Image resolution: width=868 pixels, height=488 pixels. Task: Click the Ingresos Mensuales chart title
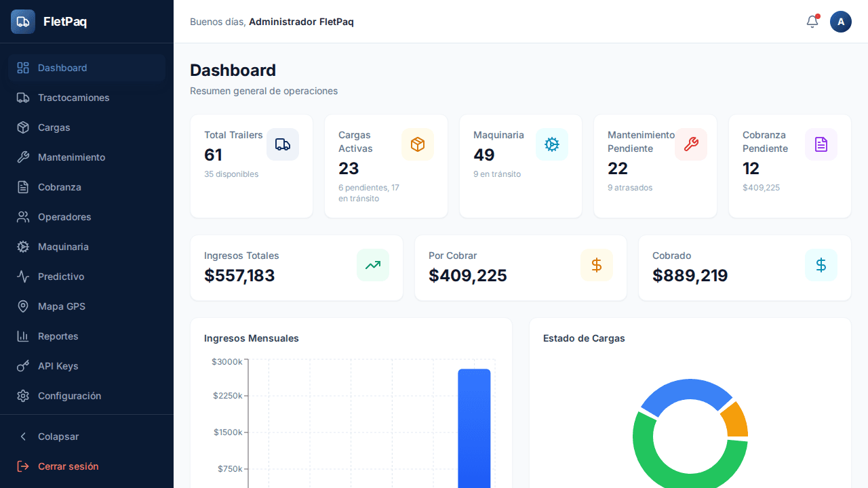tap(252, 338)
